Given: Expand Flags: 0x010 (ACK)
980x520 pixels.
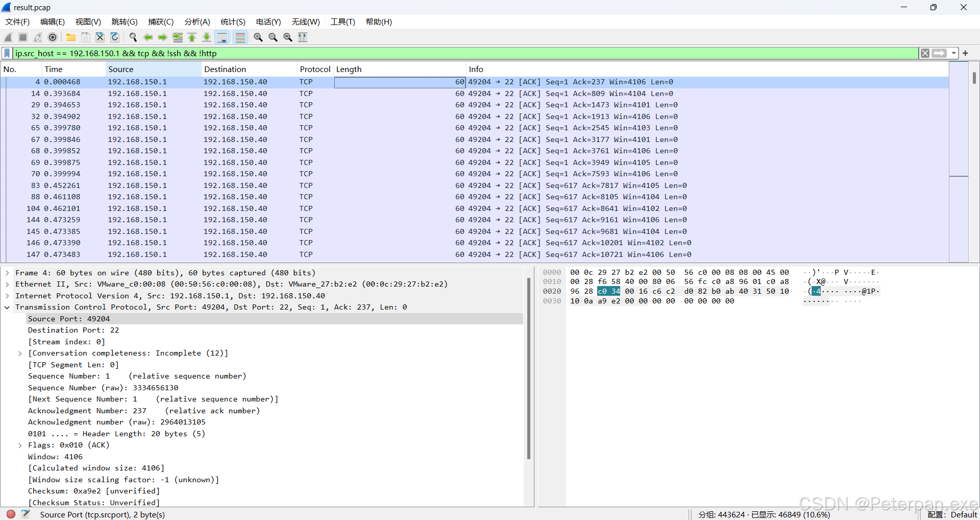Looking at the screenshot, I should [20, 445].
